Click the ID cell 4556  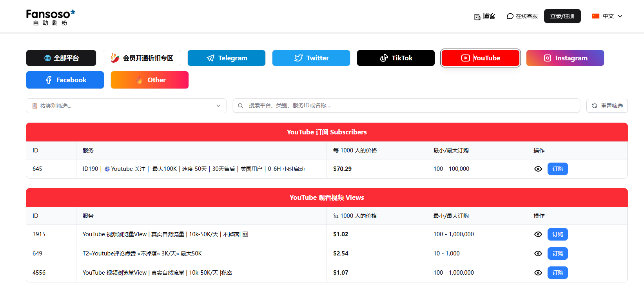tap(51, 273)
